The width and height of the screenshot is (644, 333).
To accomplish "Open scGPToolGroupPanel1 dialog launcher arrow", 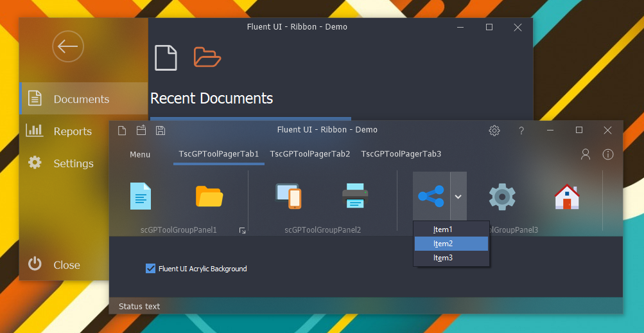I will [242, 231].
